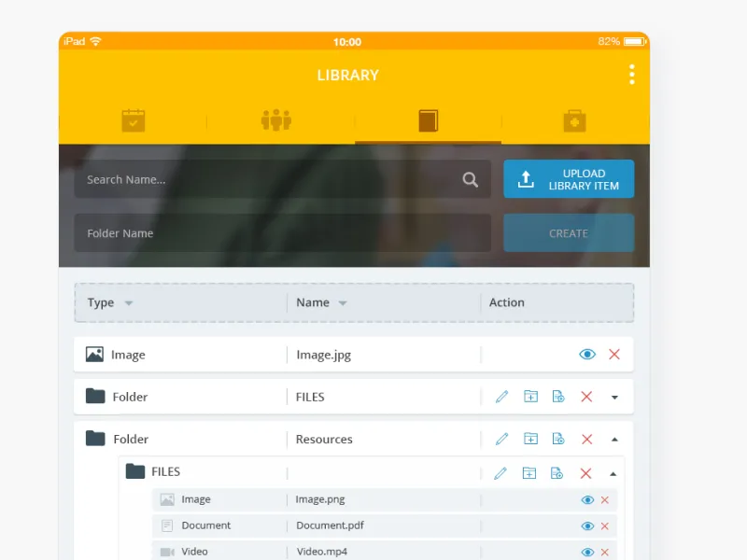Click the Image.png thumbnail icon
The image size is (747, 560).
[167, 499]
